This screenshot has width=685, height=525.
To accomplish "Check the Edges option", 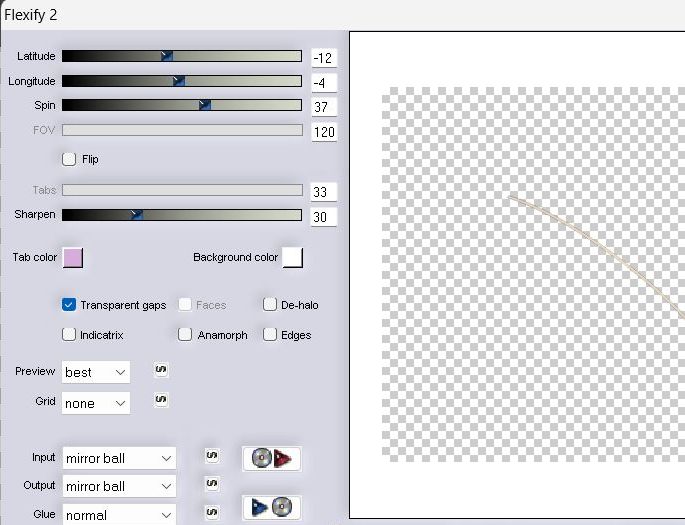I will (270, 335).
